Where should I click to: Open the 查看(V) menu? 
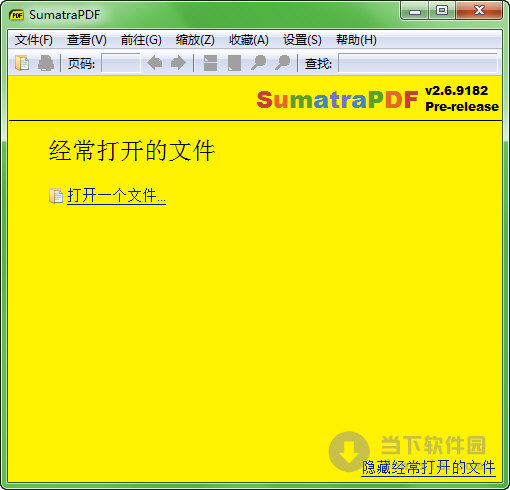tap(87, 40)
